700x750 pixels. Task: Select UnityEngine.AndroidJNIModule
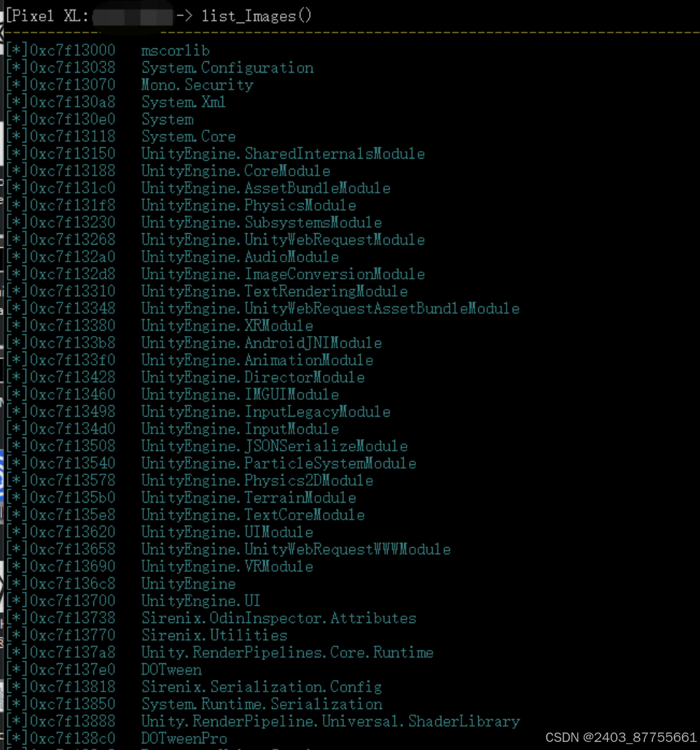pyautogui.click(x=261, y=343)
